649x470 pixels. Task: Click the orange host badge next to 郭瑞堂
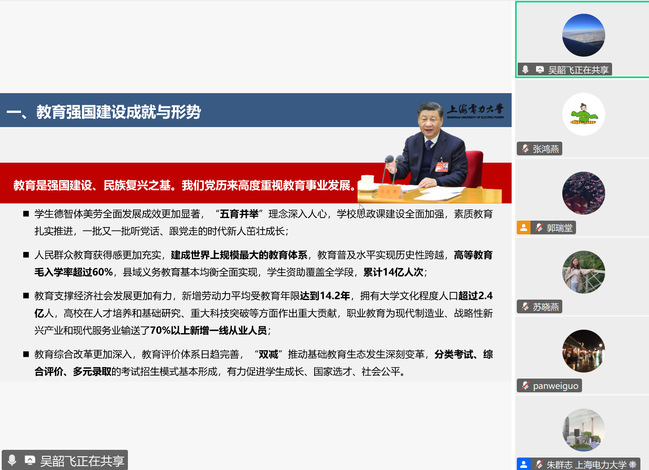pyautogui.click(x=524, y=228)
